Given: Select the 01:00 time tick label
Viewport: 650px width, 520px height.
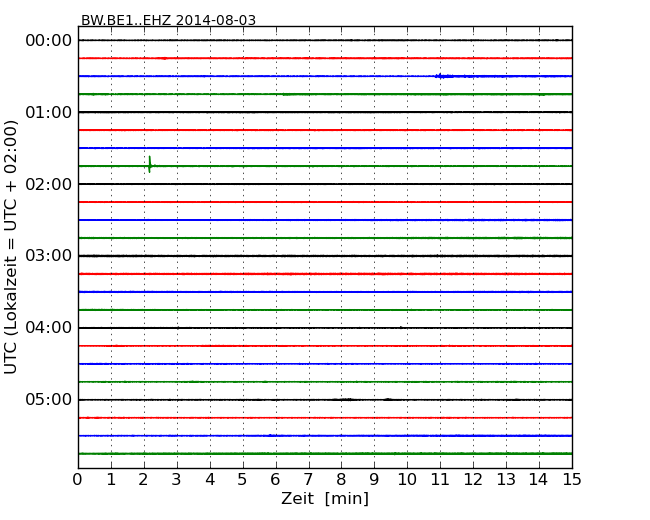Looking at the screenshot, I should click(x=49, y=112).
